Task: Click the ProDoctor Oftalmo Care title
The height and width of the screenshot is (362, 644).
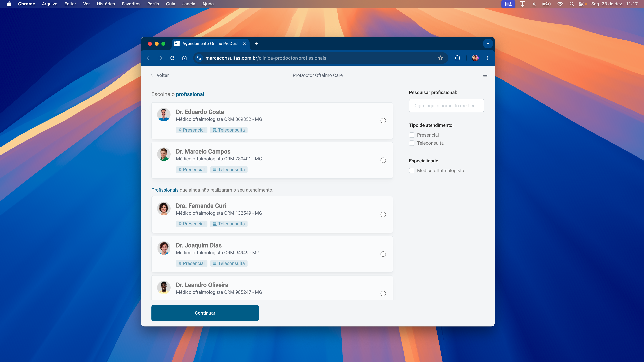Action: (317, 75)
